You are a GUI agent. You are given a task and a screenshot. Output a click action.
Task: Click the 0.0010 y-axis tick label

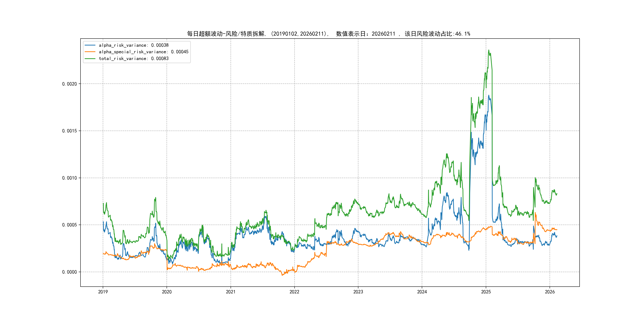[x=69, y=178]
